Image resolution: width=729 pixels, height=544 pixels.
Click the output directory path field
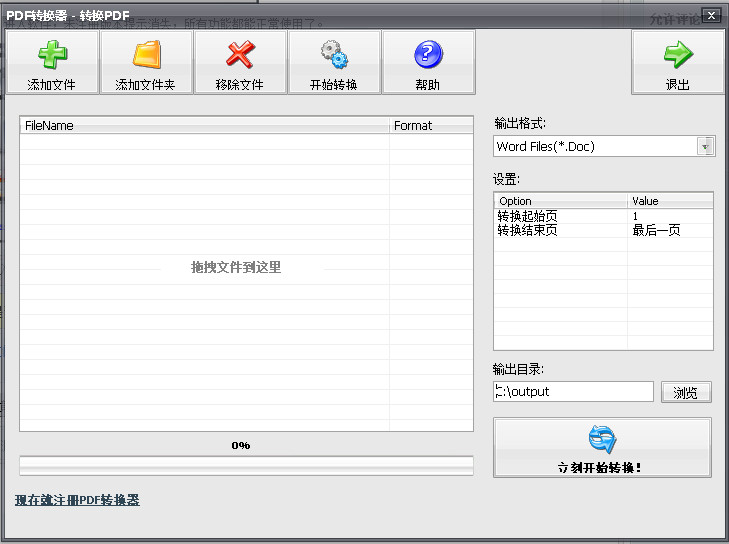tap(573, 392)
